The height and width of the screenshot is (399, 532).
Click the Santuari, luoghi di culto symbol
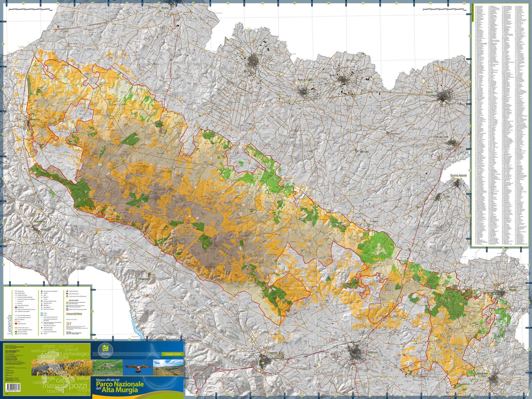point(42,301)
